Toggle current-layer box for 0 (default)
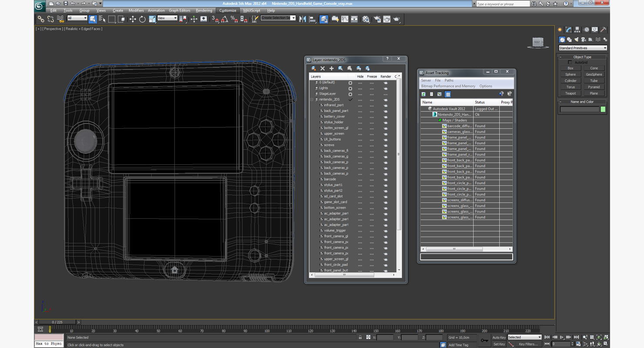644x348 pixels. click(x=350, y=82)
